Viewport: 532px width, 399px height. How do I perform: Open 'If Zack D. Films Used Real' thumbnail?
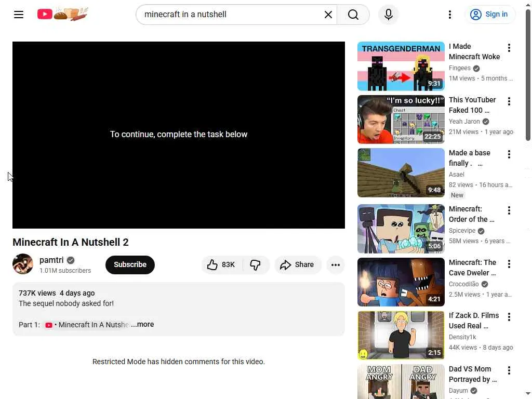pos(401,335)
